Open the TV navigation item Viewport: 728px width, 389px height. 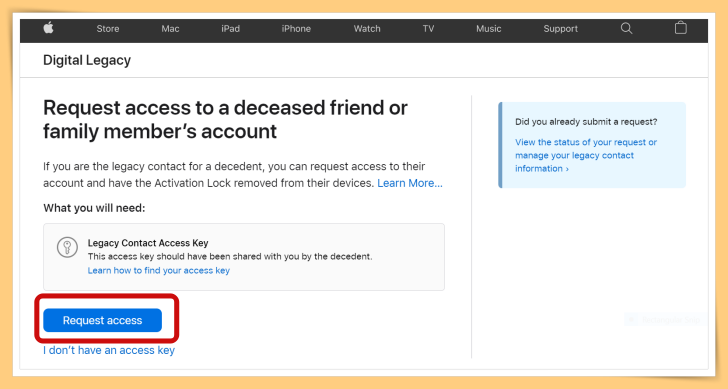[428, 29]
